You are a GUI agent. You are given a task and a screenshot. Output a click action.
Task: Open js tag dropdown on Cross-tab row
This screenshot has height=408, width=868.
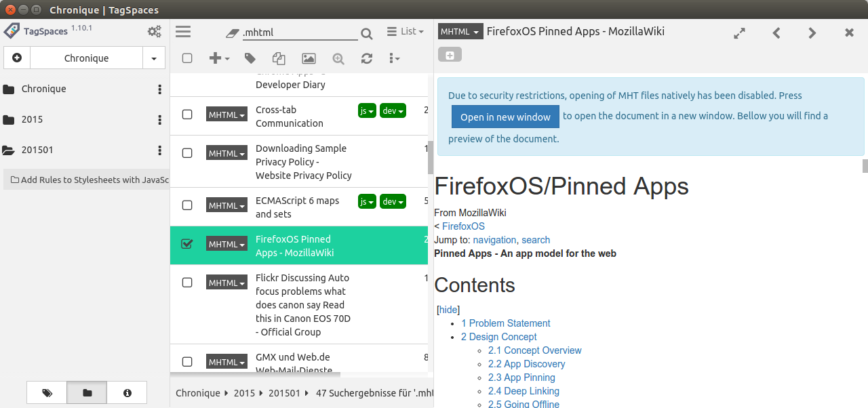[x=367, y=110]
